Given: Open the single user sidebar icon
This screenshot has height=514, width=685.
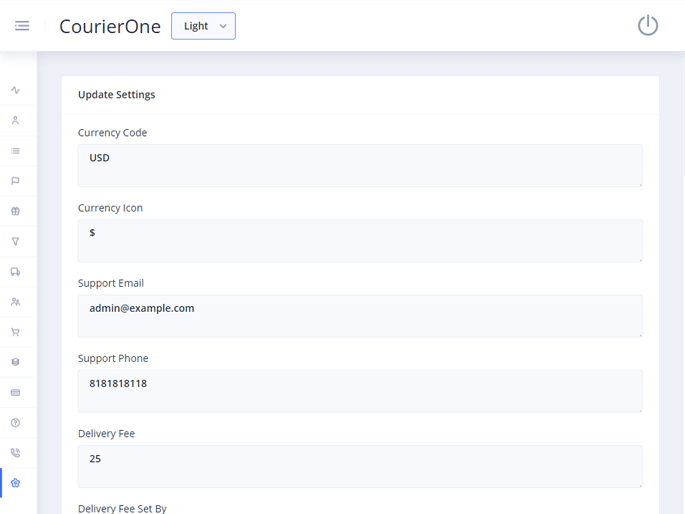Looking at the screenshot, I should point(16,121).
